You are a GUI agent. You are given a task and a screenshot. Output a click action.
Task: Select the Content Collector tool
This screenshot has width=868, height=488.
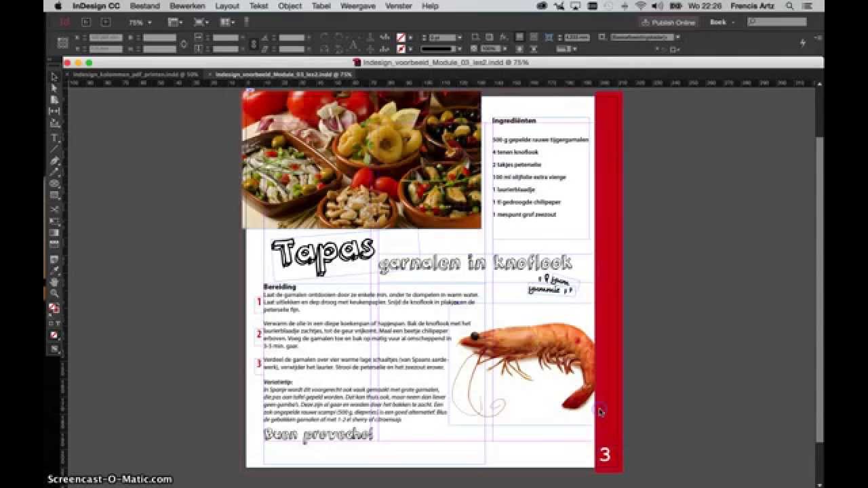click(x=54, y=123)
